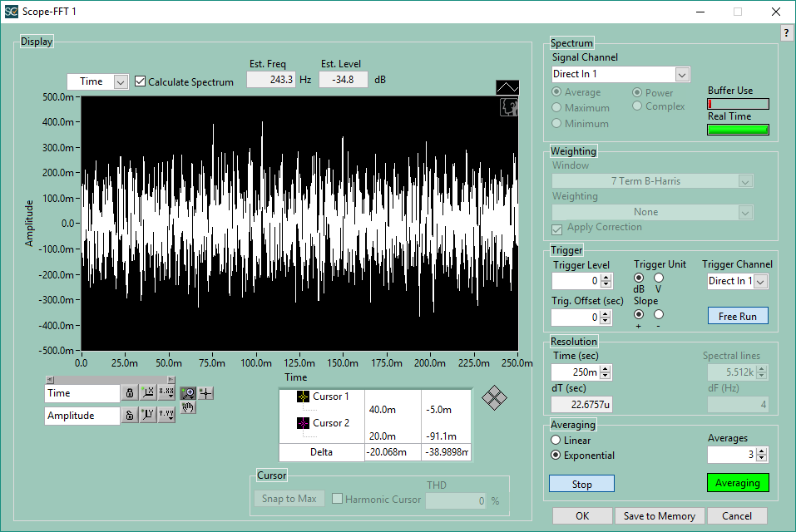Select the Exponential averaging radio button
The height and width of the screenshot is (532, 796).
pos(556,456)
